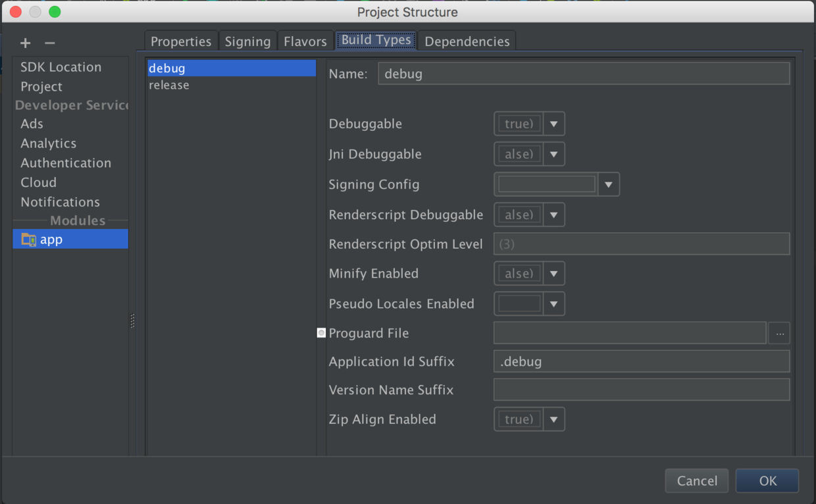Open the Pseudo Locales Enabled dropdown
The image size is (816, 504).
pyautogui.click(x=553, y=304)
